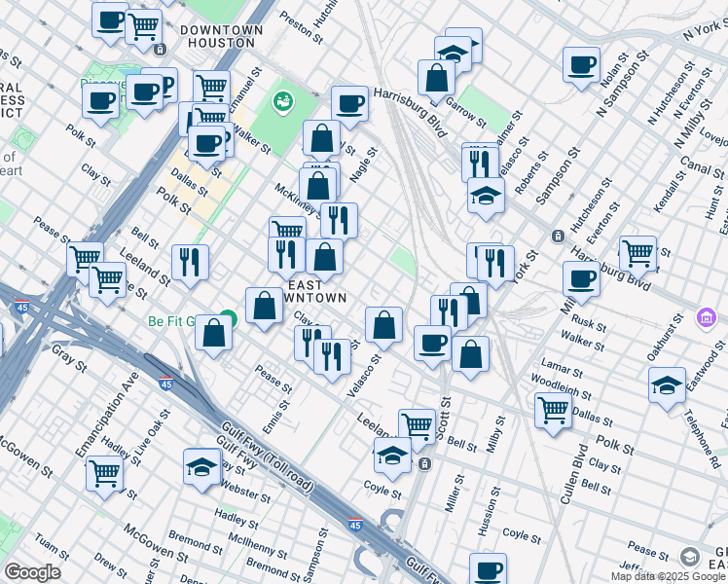Image resolution: width=728 pixels, height=584 pixels.
Task: Select the green park marker near Walker St
Action: [282, 102]
